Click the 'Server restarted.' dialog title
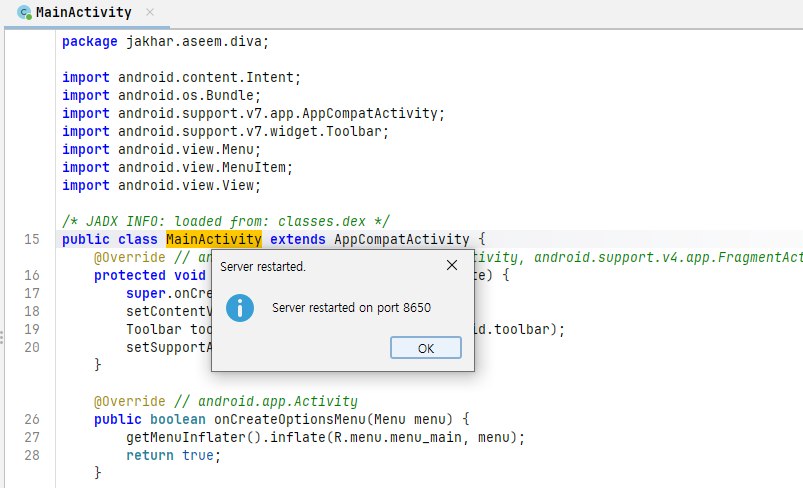Image resolution: width=803 pixels, height=488 pixels. coord(263,267)
